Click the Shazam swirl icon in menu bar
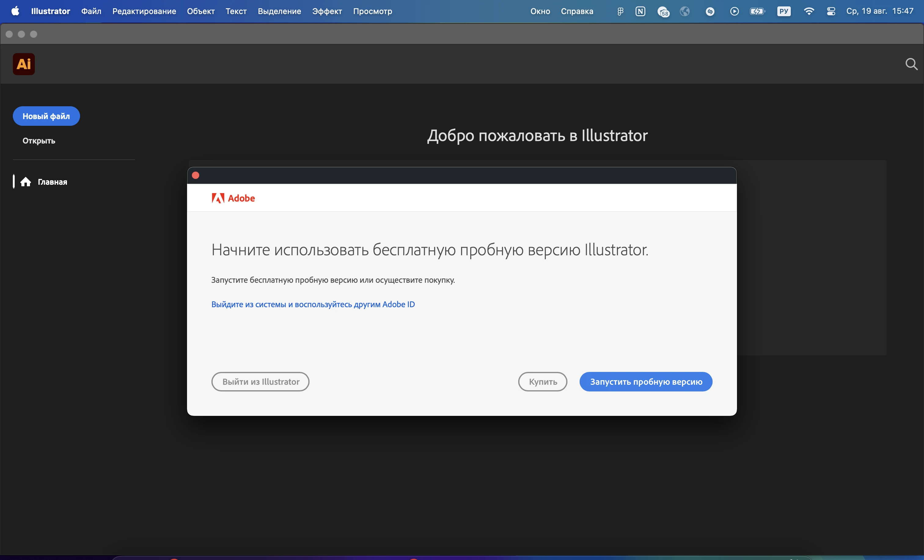The height and width of the screenshot is (560, 924). [710, 11]
